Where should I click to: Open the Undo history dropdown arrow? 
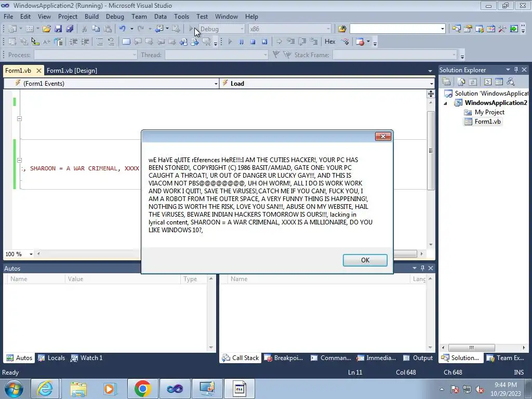point(131,29)
